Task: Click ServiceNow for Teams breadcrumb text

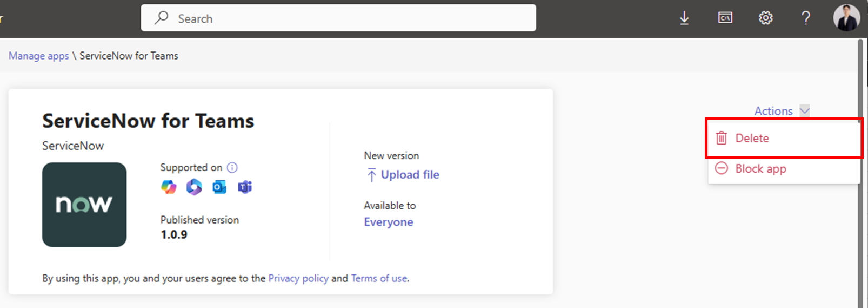Action: [129, 56]
